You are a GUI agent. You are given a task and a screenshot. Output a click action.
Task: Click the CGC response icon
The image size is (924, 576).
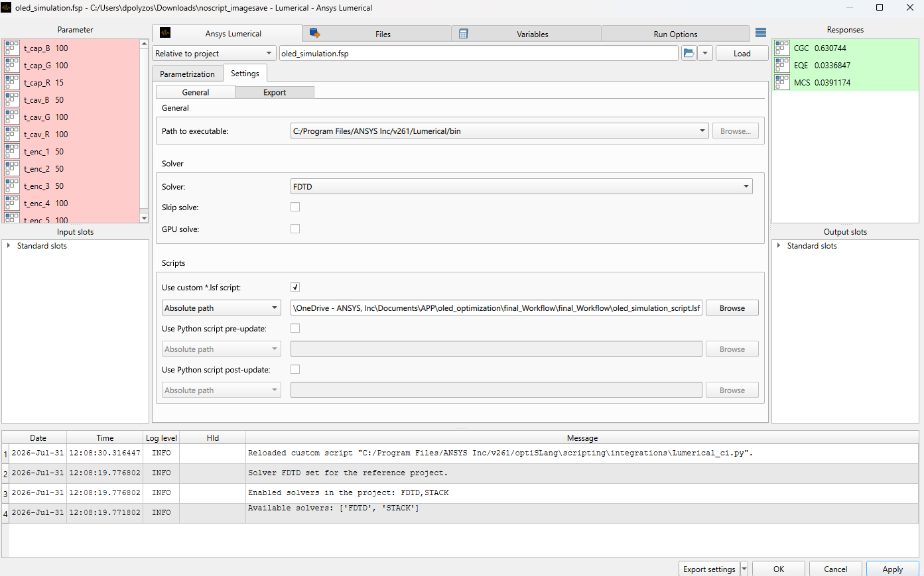point(782,48)
